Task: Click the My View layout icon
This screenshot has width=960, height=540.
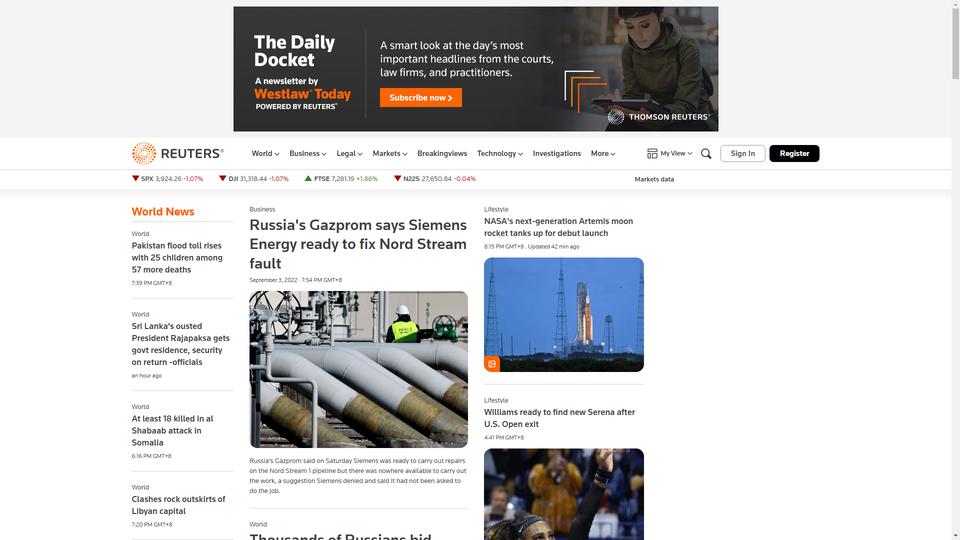Action: 652,154
